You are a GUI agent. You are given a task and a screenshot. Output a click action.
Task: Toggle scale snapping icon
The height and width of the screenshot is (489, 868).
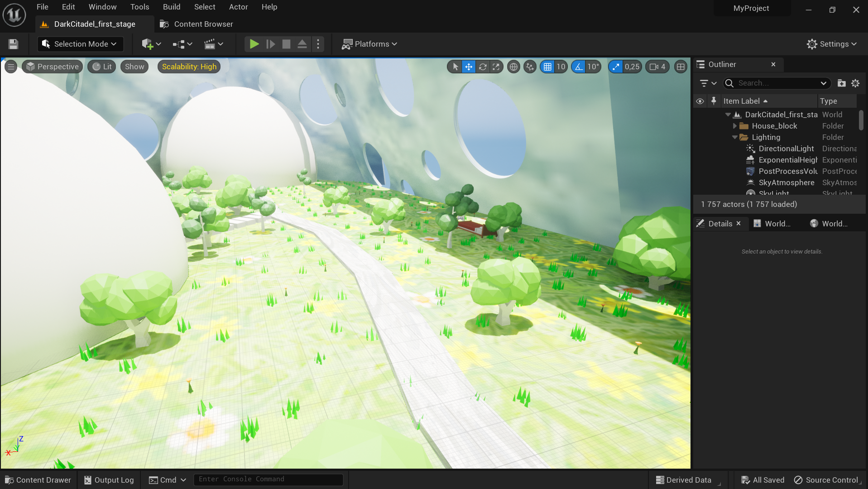point(615,67)
